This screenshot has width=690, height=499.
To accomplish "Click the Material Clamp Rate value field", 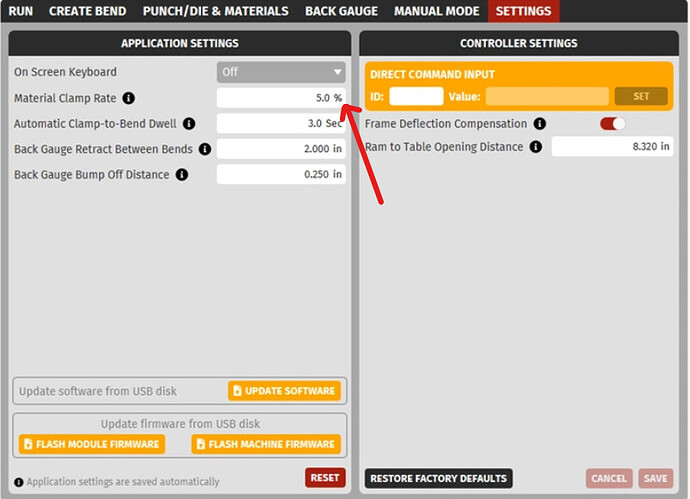I will (x=280, y=98).
